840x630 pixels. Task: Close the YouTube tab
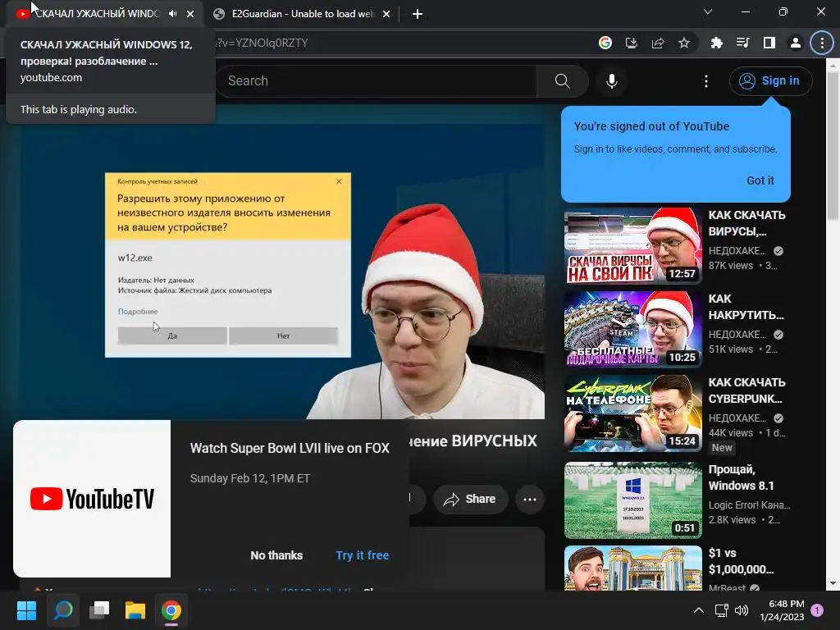click(190, 15)
